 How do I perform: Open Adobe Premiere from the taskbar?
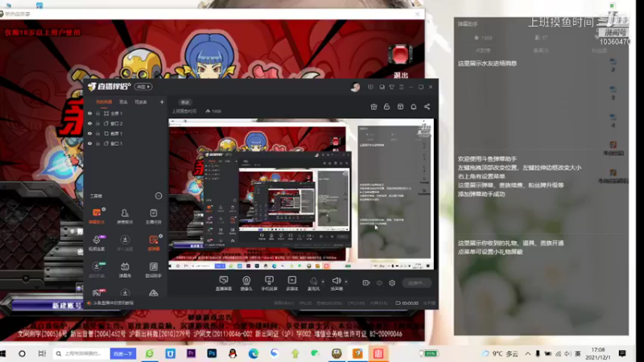point(191,353)
